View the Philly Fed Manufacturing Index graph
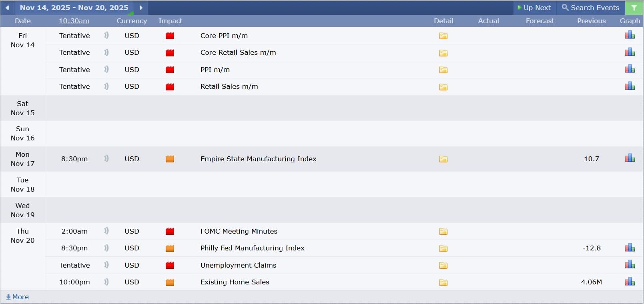This screenshot has width=644, height=304. [x=630, y=248]
